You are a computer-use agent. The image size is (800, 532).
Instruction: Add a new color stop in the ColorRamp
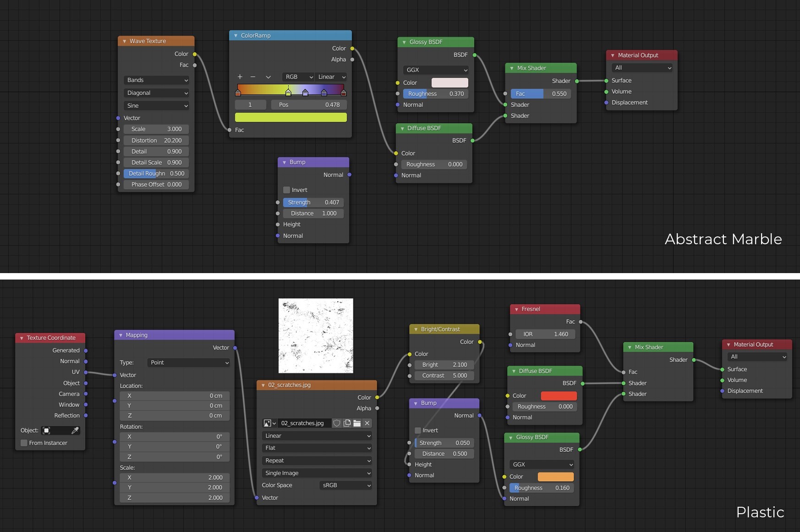point(240,77)
